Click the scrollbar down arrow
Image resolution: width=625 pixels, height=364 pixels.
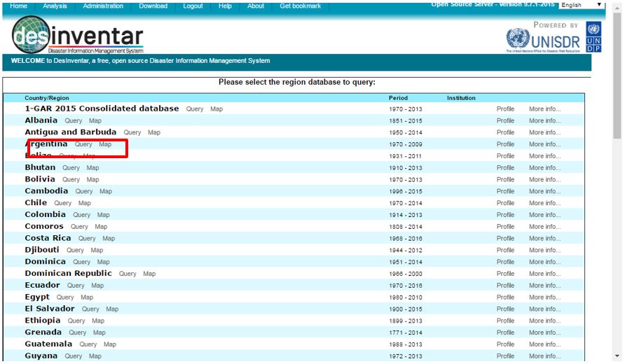coord(617,356)
